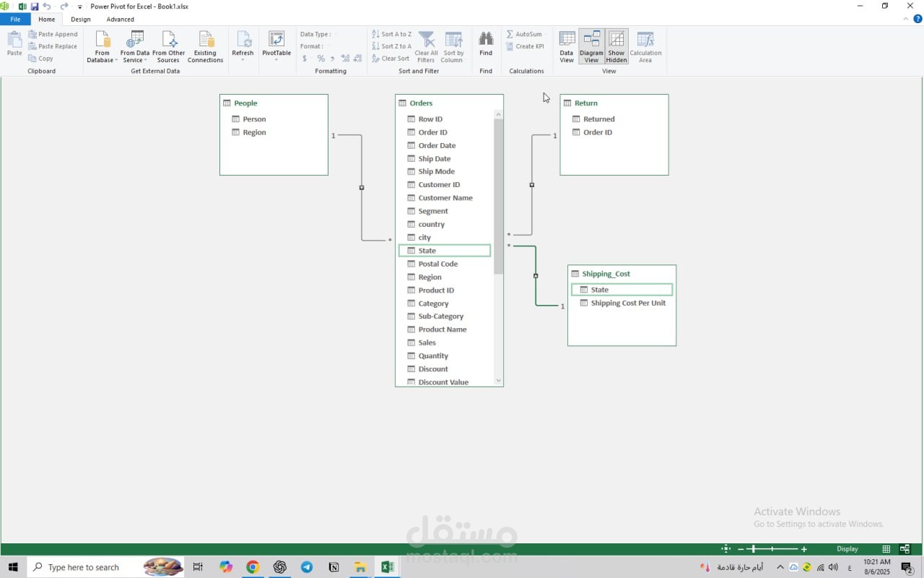The image size is (924, 578).
Task: Click the taskbar search box
Action: pos(106,567)
